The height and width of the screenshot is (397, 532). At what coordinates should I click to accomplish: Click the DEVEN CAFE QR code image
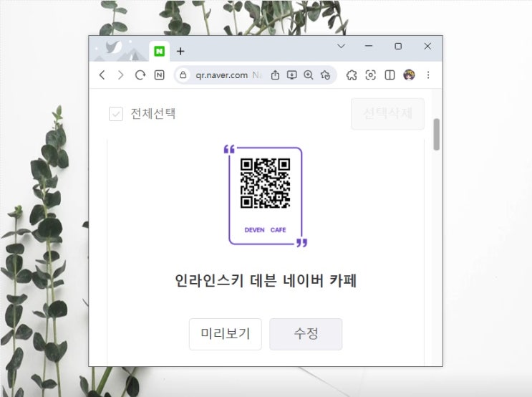[x=266, y=196]
